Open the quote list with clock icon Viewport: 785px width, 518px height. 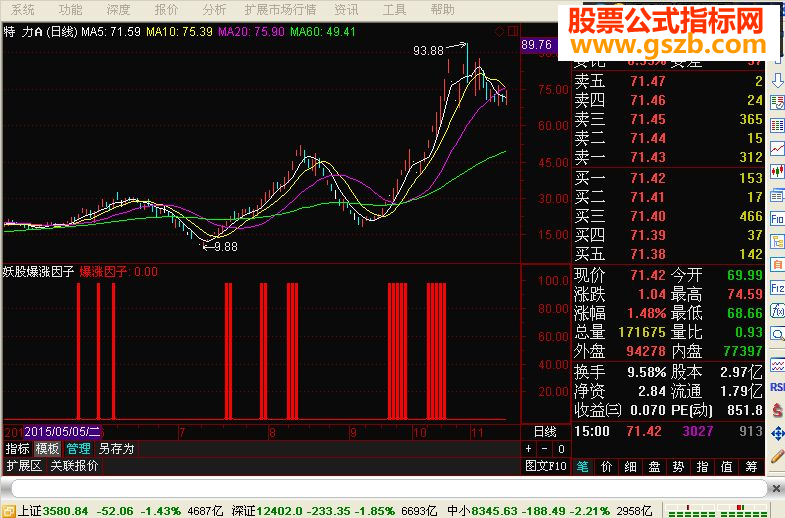[x=777, y=103]
